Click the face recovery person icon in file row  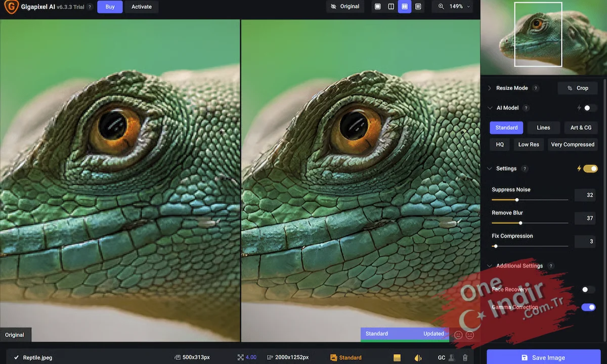tap(452, 357)
